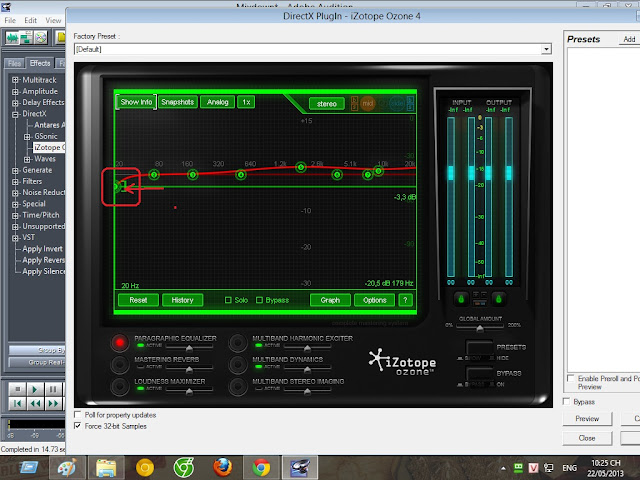This screenshot has height=480, width=640.
Task: Toggle Paragraphic Equalizer Active indicator
Action: click(x=141, y=345)
